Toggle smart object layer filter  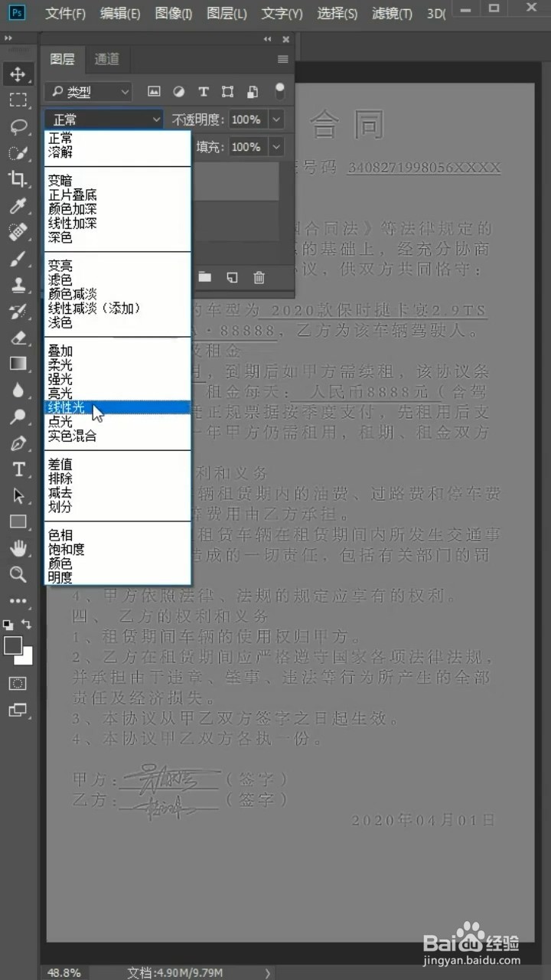pyautogui.click(x=252, y=92)
